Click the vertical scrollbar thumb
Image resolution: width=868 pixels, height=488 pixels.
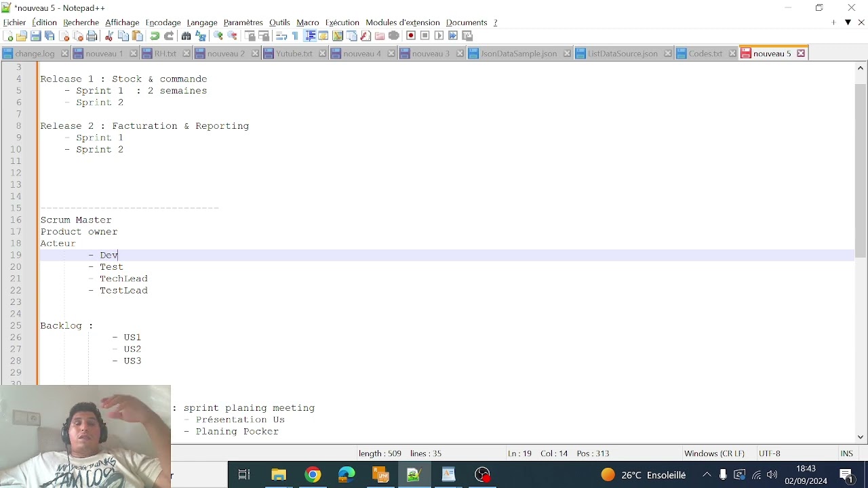(861, 171)
